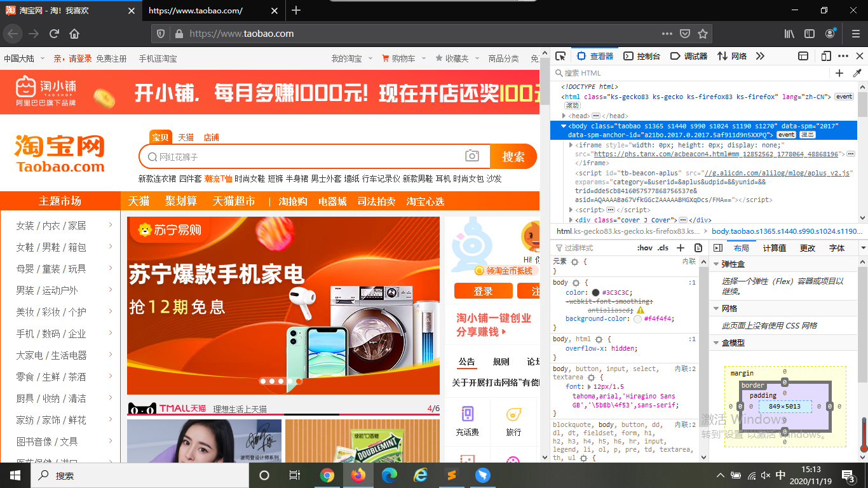Image resolution: width=868 pixels, height=488 pixels.
Task: Click the 溢出 badge on body element
Action: (807, 135)
